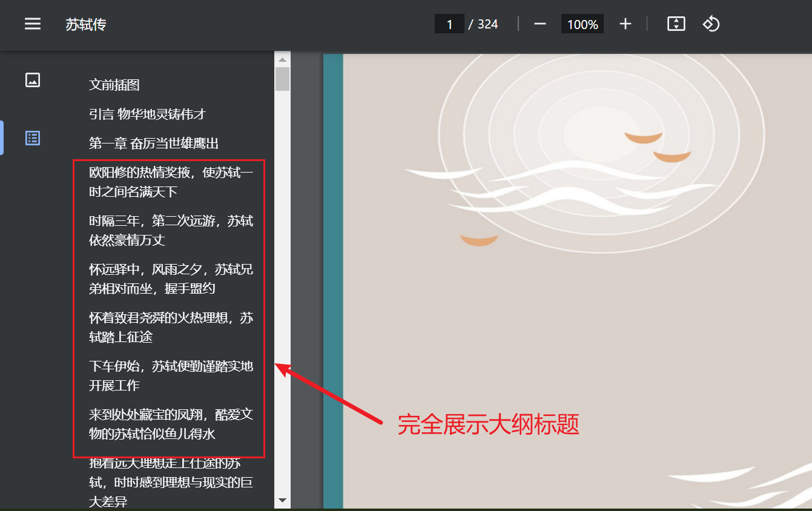Viewport: 812px width, 511px height.
Task: Click the page number input field
Action: 449,24
